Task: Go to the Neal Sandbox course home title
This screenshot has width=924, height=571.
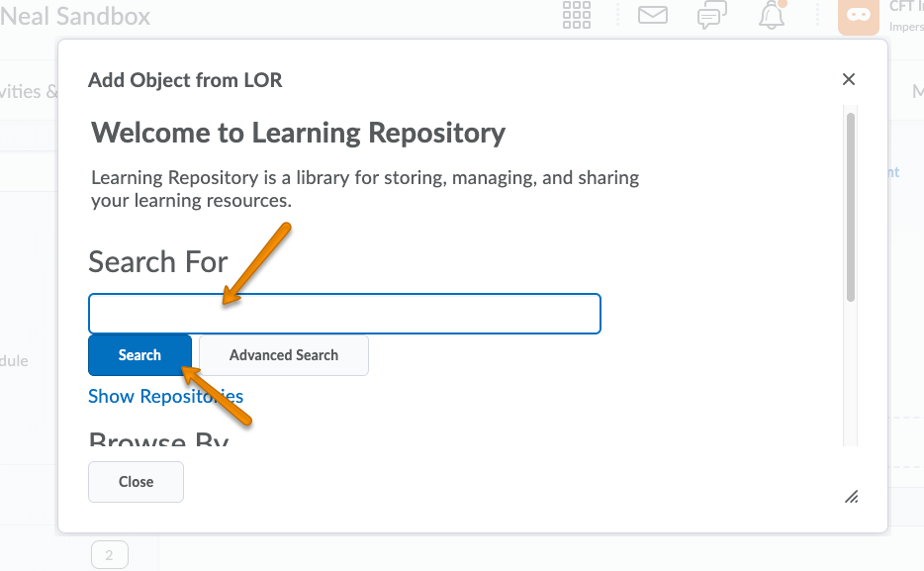Action: pyautogui.click(x=76, y=16)
